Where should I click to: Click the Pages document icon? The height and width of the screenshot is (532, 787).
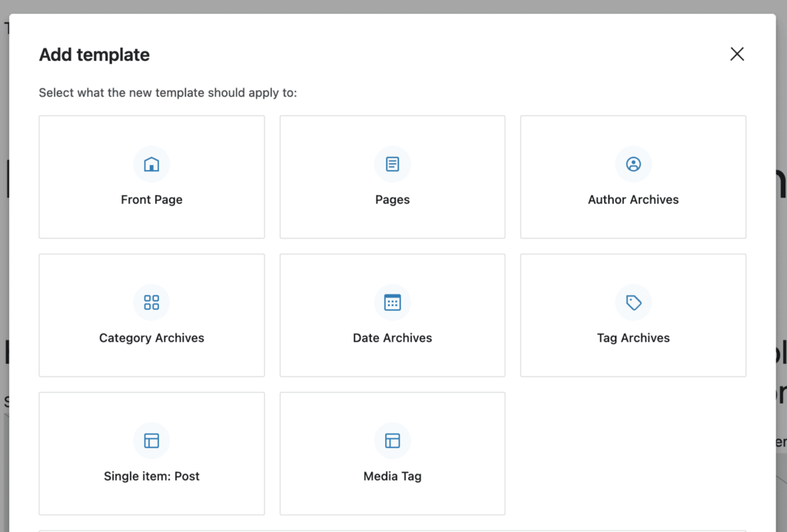pyautogui.click(x=393, y=164)
